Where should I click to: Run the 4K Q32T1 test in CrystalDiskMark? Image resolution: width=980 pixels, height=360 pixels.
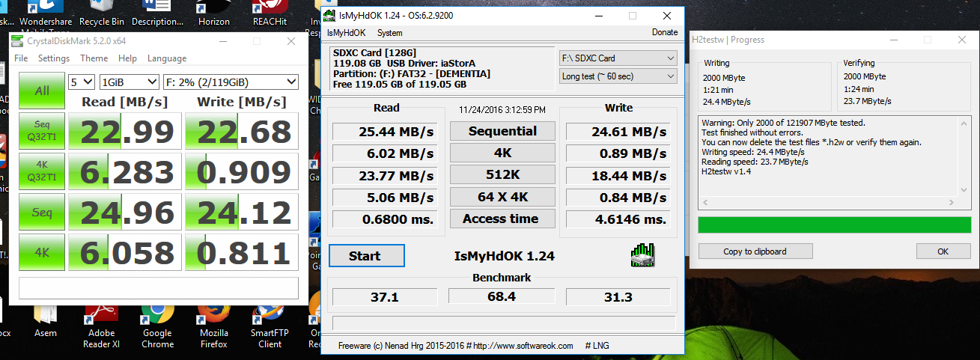[x=41, y=171]
